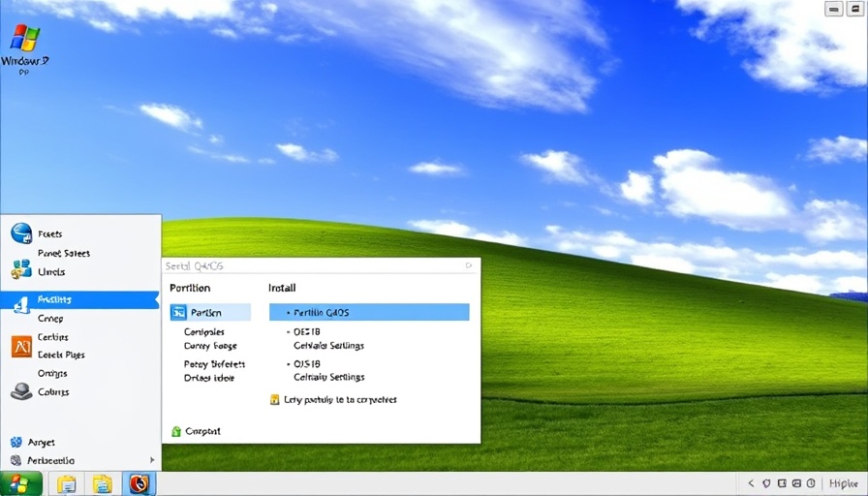Select the highlighted Presilits menu entry
The width and height of the screenshot is (868, 496).
[79, 300]
